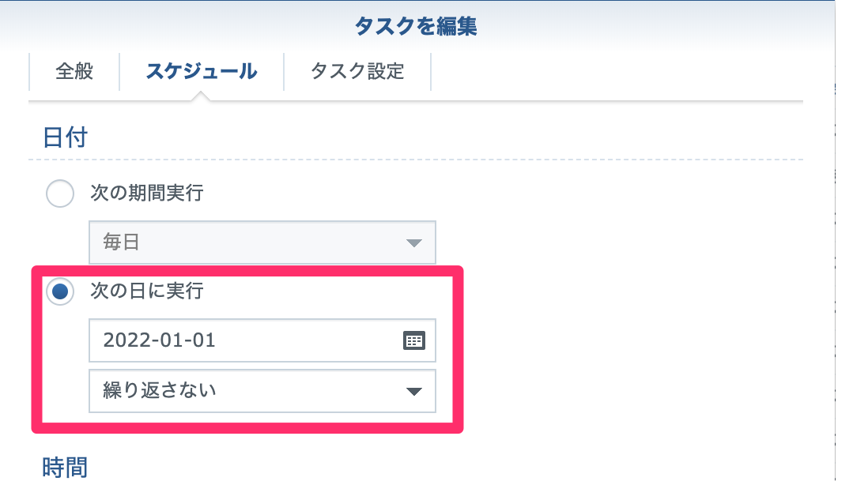This screenshot has height=481, width=868.
Task: Click the dialog's right edge border
Action: (x=835, y=237)
